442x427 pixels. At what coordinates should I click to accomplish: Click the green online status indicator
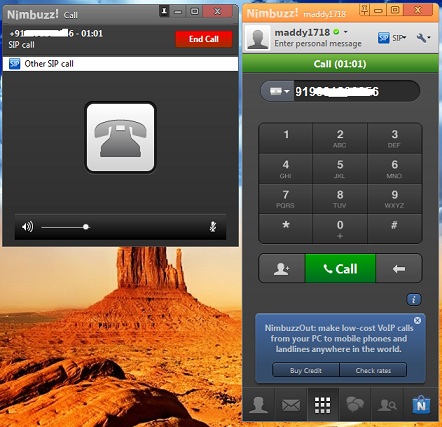click(x=336, y=32)
